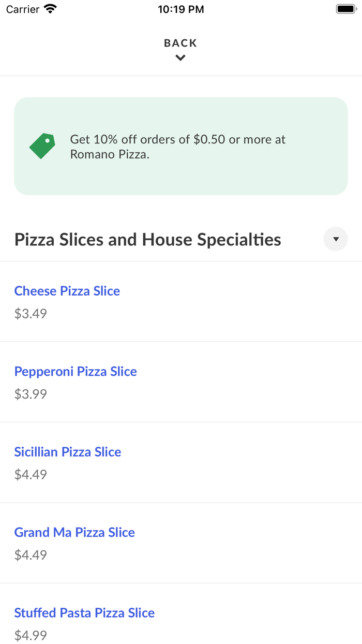The image size is (362, 644).
Task: Select BACK at the top of screen
Action: click(180, 43)
